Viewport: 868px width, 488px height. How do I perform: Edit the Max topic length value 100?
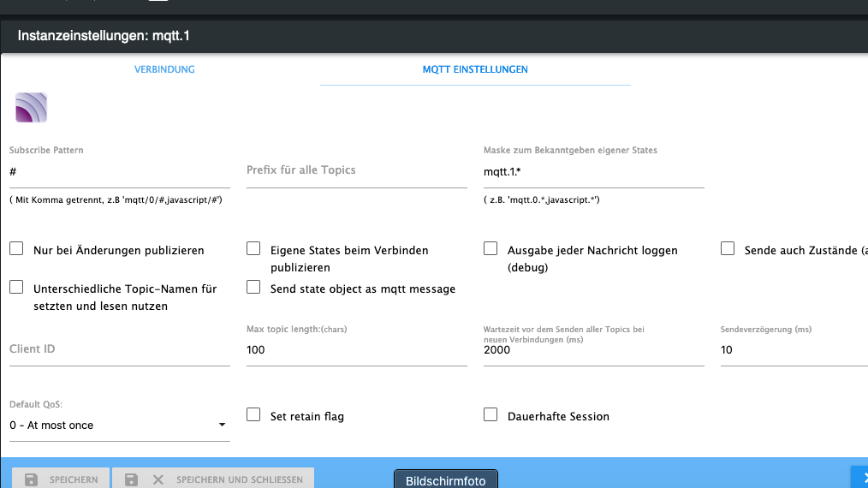click(x=356, y=350)
